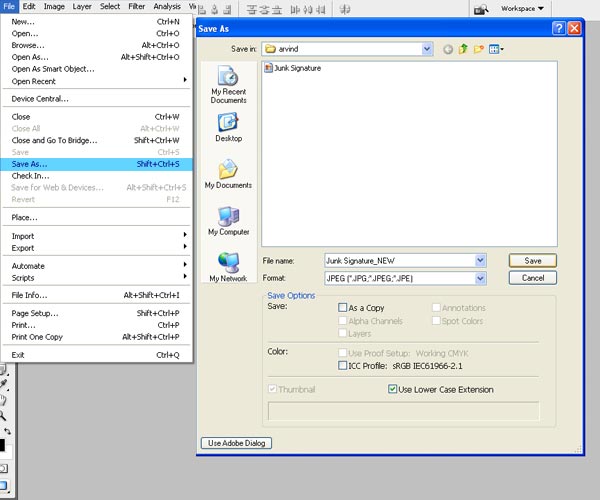The image size is (600, 500).
Task: Change screen mode icon in toolbox
Action: (x=3, y=485)
